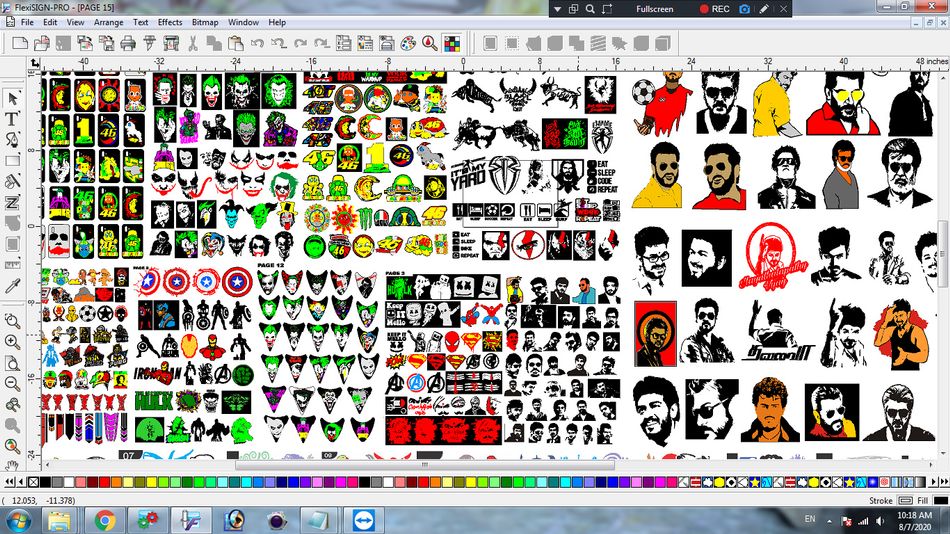This screenshot has height=534, width=950.
Task: Toggle the swatch table color grid button
Action: coord(451,43)
